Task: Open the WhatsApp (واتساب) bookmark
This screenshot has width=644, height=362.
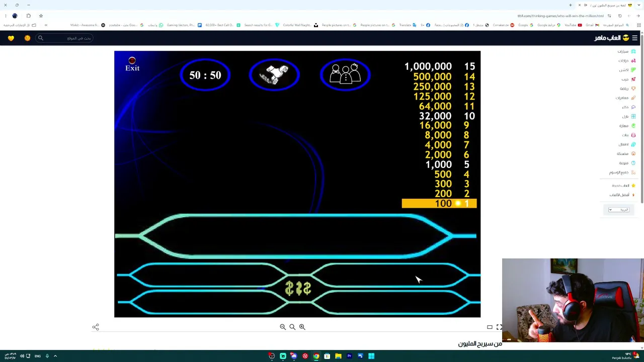Action: tap(155, 25)
